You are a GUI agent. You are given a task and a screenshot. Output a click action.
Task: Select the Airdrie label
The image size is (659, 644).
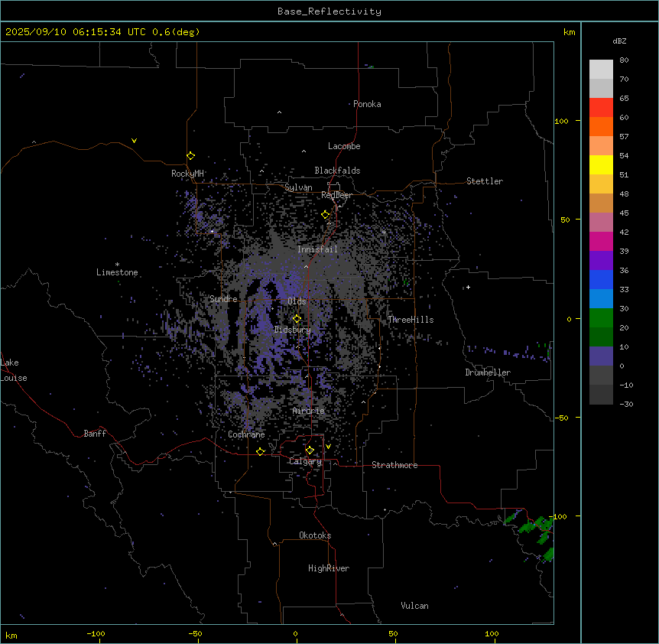point(309,411)
